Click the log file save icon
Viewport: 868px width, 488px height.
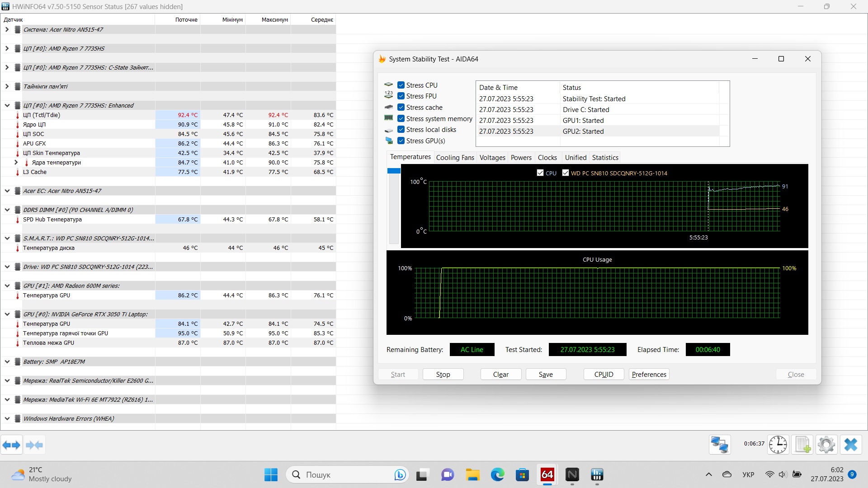[802, 445]
